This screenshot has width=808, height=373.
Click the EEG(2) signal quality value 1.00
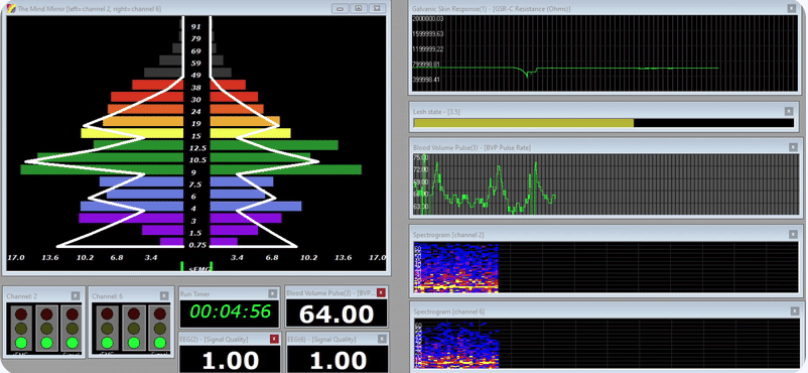coord(230,361)
